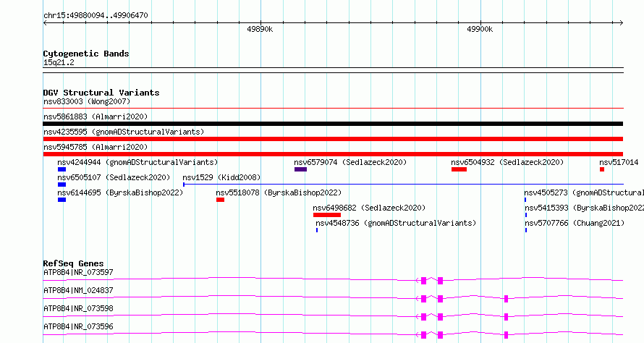The height and width of the screenshot is (343, 644).
Task: Select the thin red nsv833003 variant line
Action: point(333,109)
